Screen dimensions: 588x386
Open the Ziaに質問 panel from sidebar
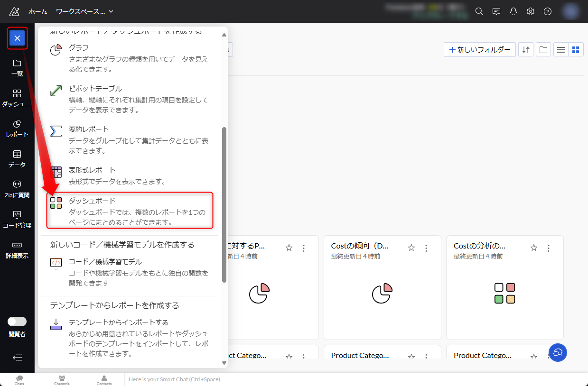(x=17, y=188)
